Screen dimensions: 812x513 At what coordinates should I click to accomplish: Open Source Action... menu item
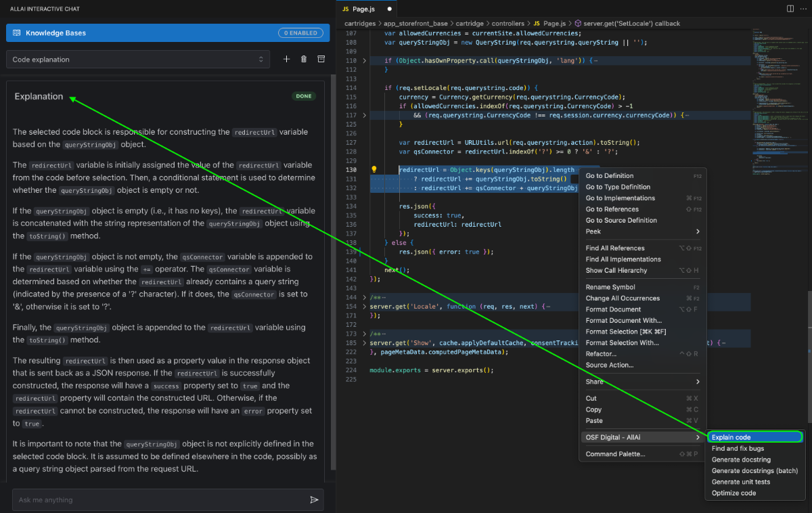[x=643, y=365]
